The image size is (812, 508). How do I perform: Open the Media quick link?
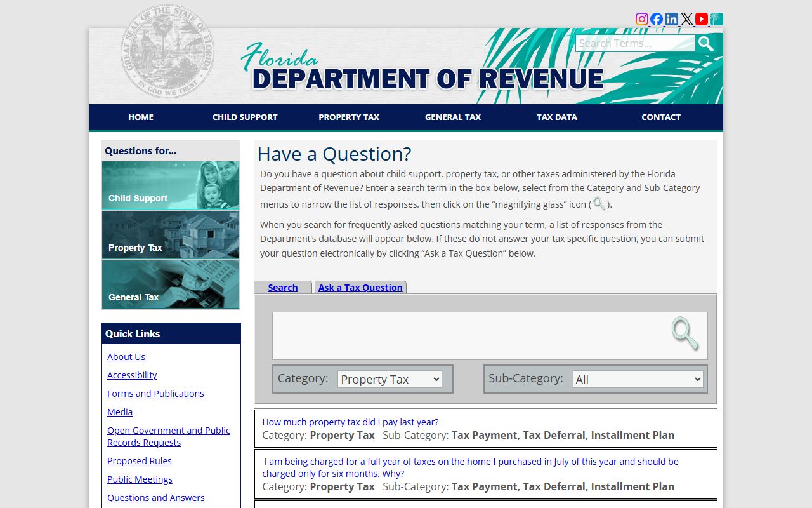(x=120, y=412)
